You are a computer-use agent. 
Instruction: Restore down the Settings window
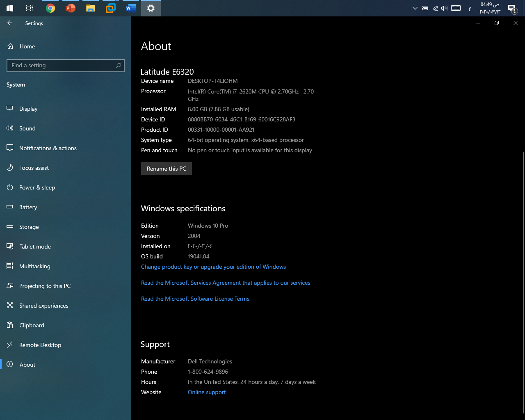click(x=497, y=23)
